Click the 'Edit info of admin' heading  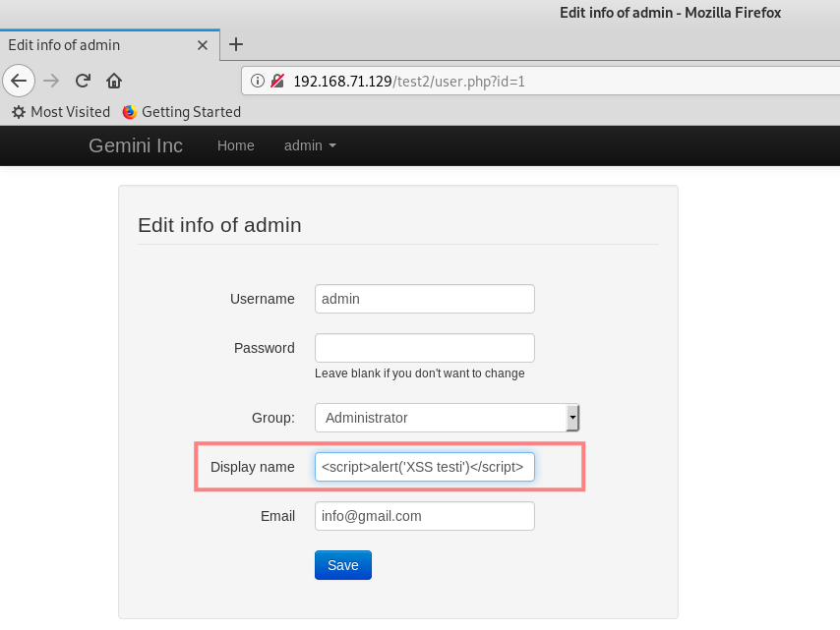[219, 225]
